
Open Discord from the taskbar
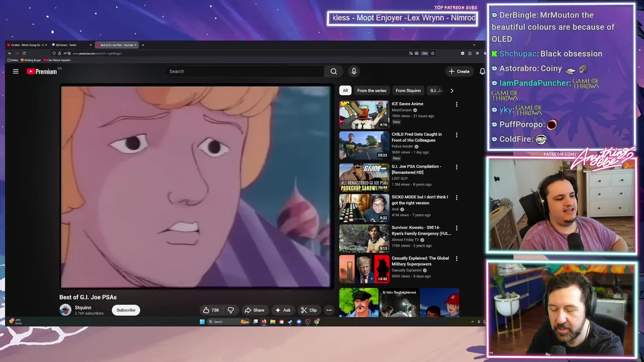tap(299, 322)
